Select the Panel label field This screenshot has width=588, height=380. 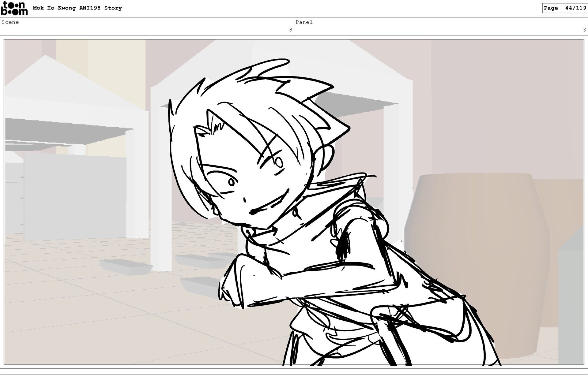pos(304,22)
